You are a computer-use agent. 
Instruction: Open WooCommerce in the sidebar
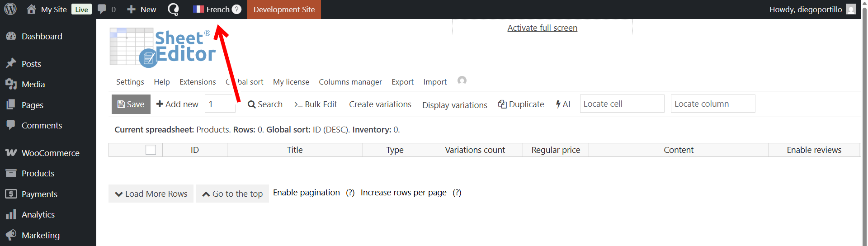coord(50,153)
